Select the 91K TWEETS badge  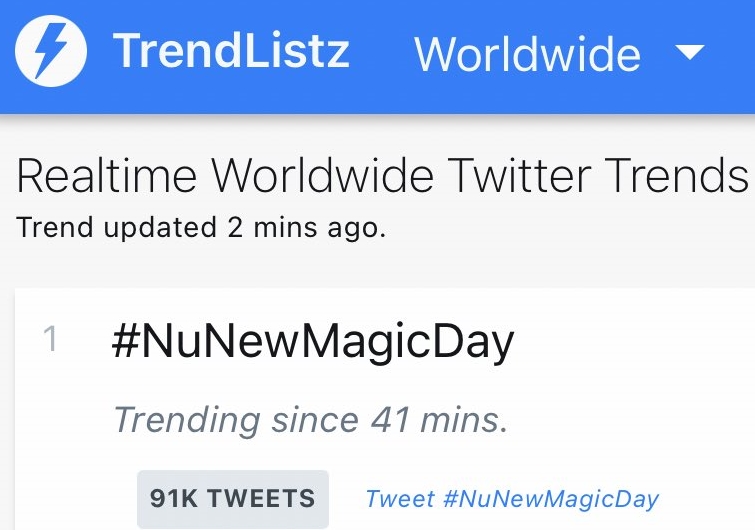[x=232, y=498]
